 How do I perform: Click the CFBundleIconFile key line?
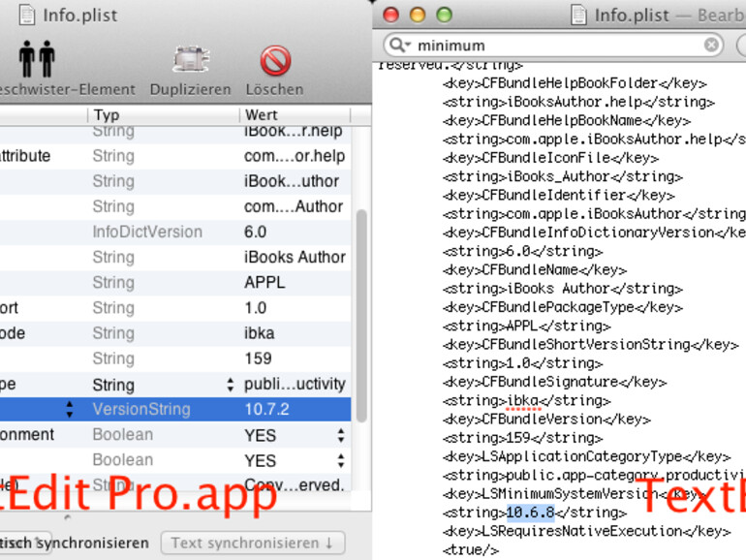pyautogui.click(x=550, y=158)
